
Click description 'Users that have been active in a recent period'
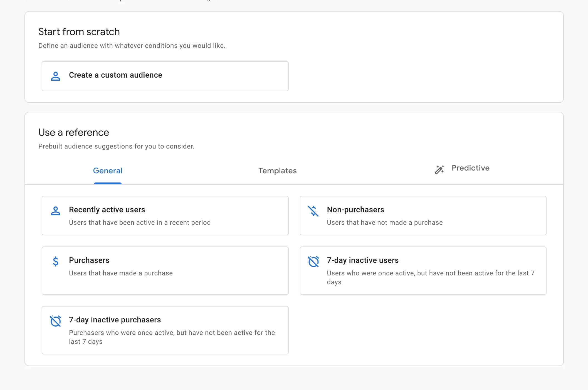tap(140, 223)
